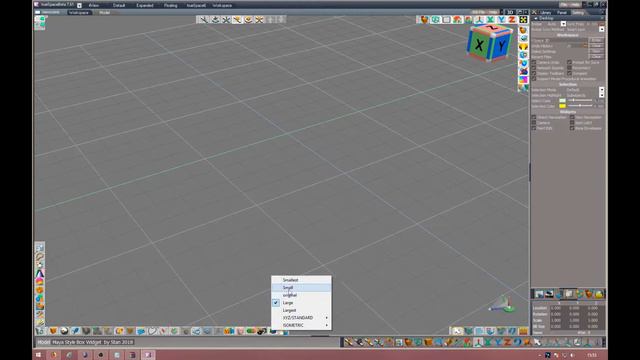
Task: Click the light green Select Color swatch
Action: pyautogui.click(x=562, y=100)
